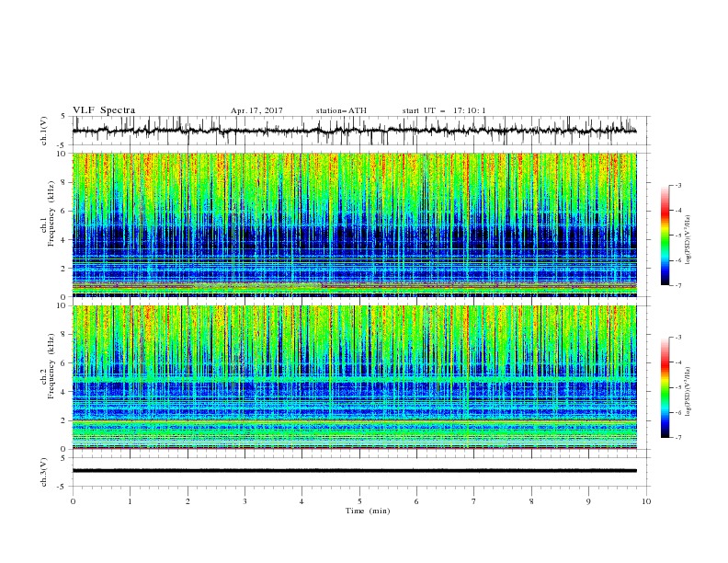Click the "5" tick on the time axis
The height and width of the screenshot is (563, 728).
click(359, 501)
